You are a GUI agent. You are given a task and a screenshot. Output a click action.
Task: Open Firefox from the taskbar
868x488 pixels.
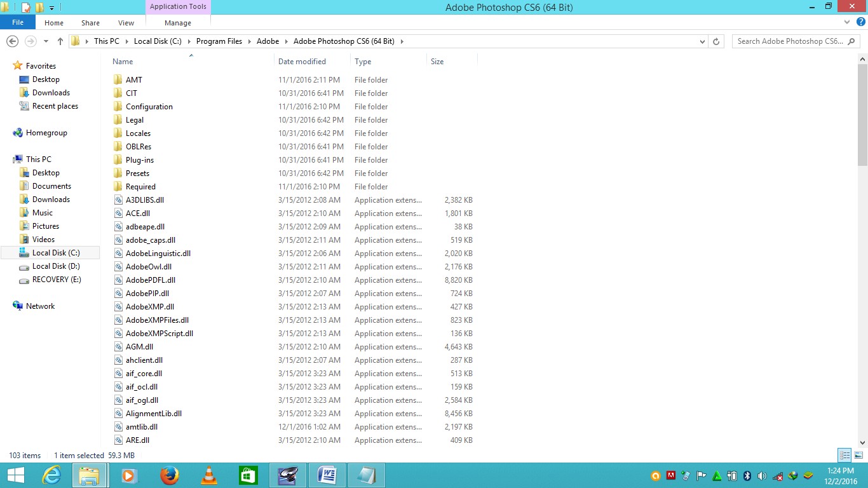click(x=169, y=475)
